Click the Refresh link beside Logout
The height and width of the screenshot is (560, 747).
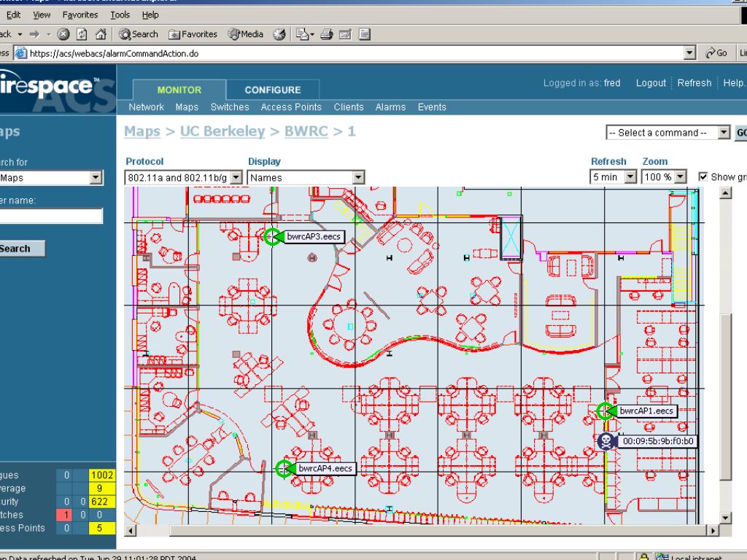pyautogui.click(x=694, y=83)
